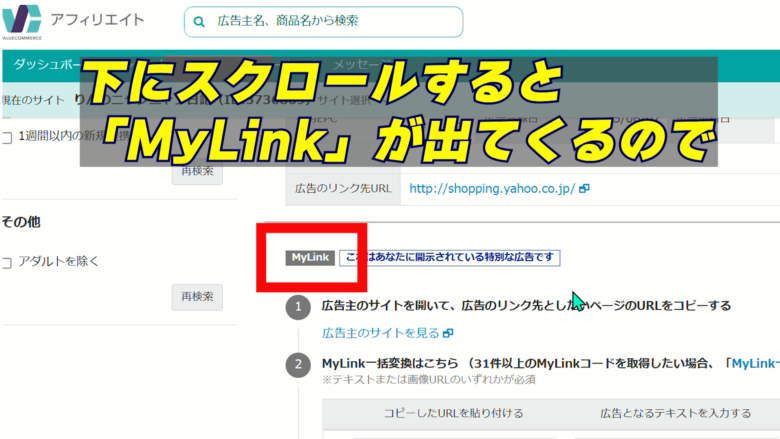Click external icon next to 広告主のサイトを見る
The image size is (780, 439).
tap(448, 333)
